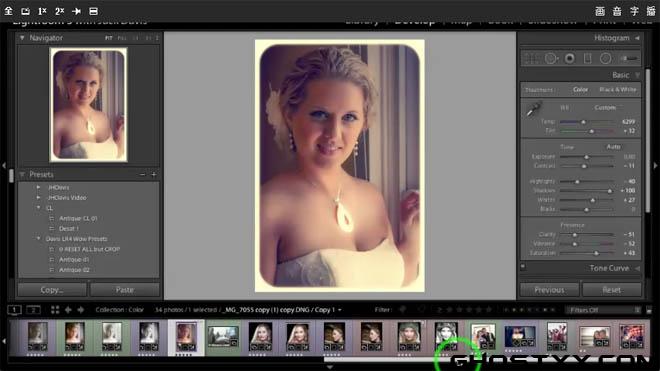This screenshot has height=371, width=660.
Task: Click the Presets panel minus icon
Action: (x=142, y=175)
